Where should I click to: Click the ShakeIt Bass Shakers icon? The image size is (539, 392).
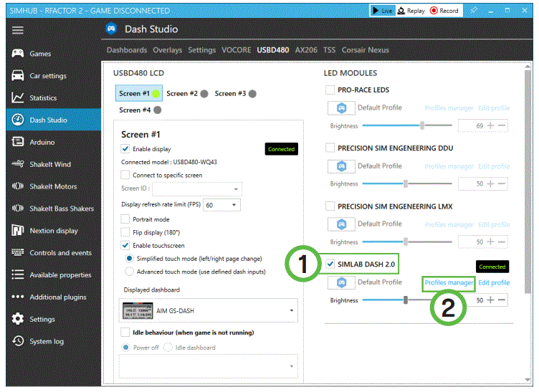pyautogui.click(x=17, y=209)
